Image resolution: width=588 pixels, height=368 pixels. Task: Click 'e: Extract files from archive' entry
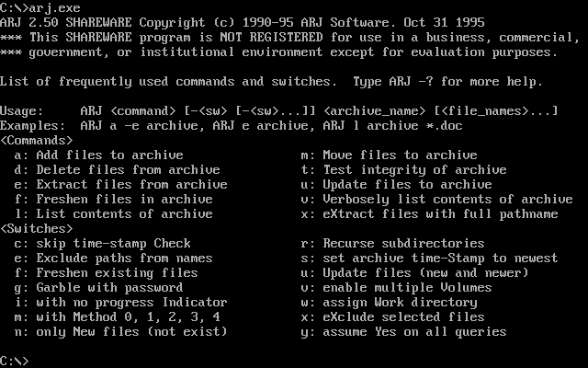121,185
